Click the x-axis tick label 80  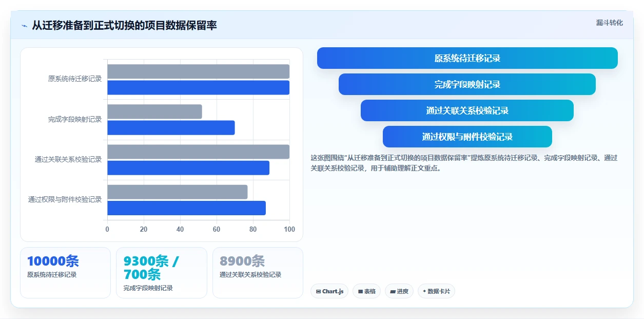pyautogui.click(x=253, y=229)
